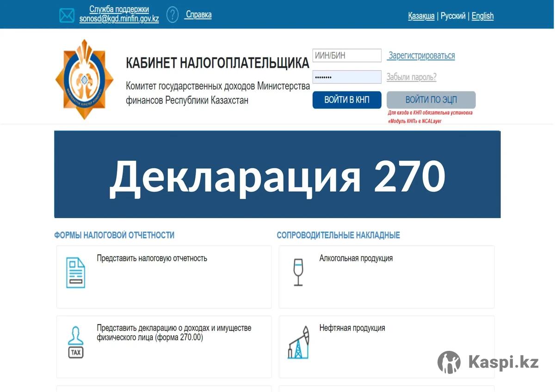Open the sonosd@kgd.minfin.gov.kz support email link

click(x=119, y=20)
